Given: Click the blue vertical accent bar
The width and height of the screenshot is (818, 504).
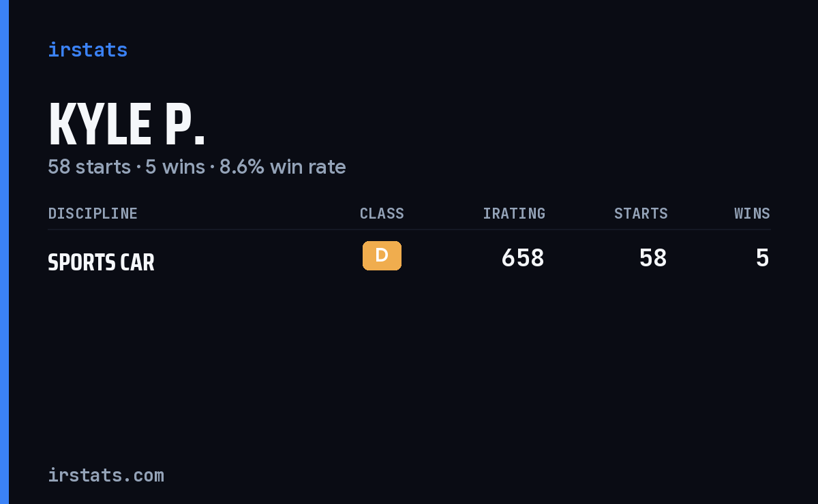Looking at the screenshot, I should click(x=4, y=252).
